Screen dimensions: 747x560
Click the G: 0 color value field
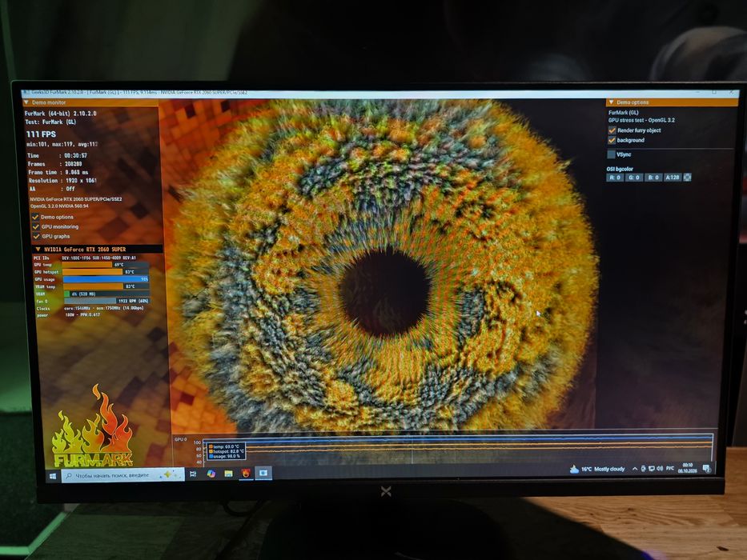[633, 178]
